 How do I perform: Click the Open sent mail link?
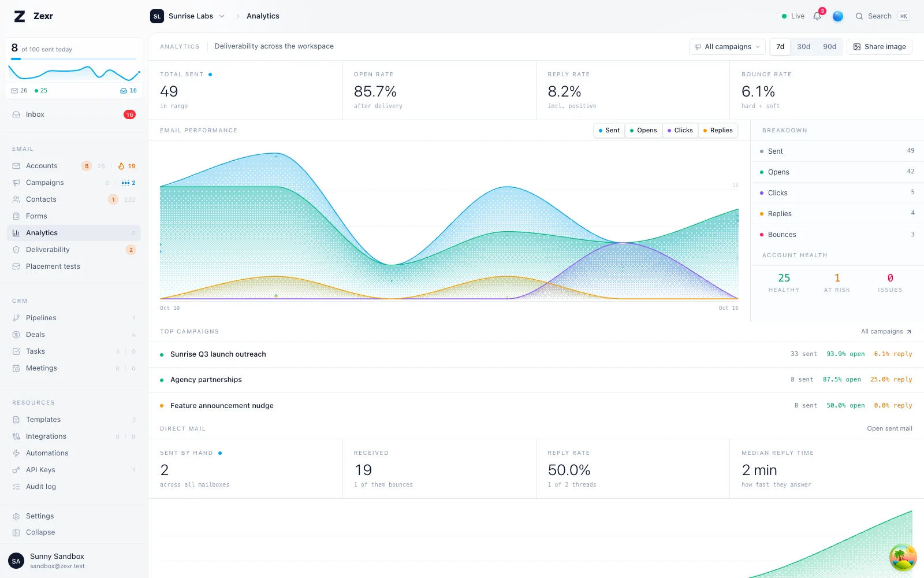click(889, 429)
